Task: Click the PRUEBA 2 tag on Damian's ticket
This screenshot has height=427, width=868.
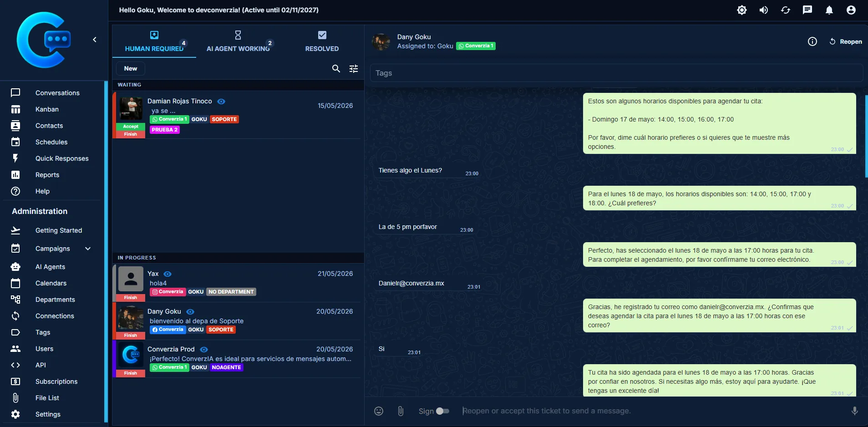Action: [165, 130]
